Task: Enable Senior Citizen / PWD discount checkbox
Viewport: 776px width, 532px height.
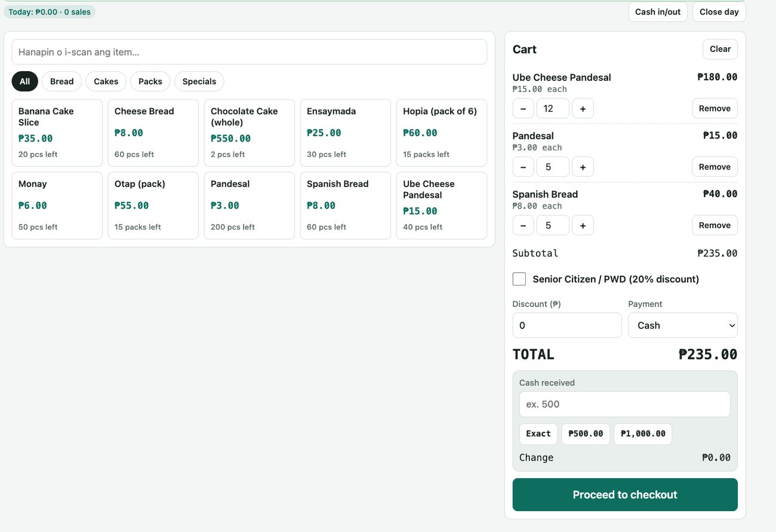Action: [x=519, y=279]
